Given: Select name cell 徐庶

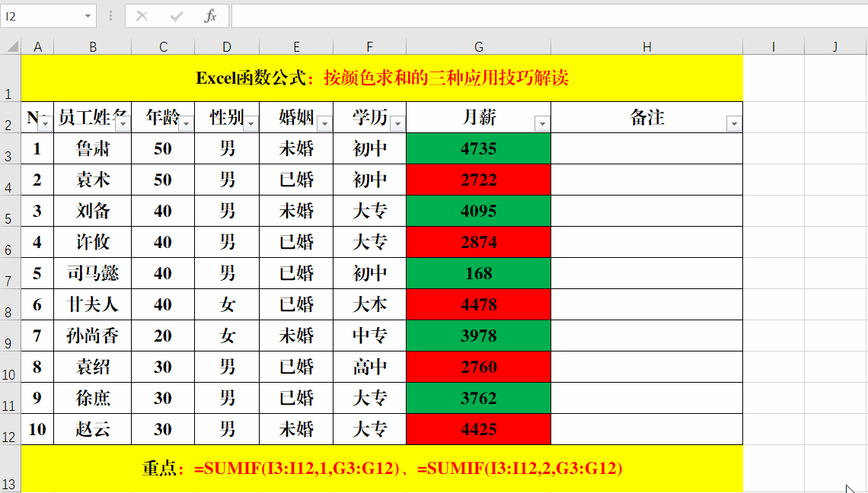Looking at the screenshot, I should click(x=92, y=398).
